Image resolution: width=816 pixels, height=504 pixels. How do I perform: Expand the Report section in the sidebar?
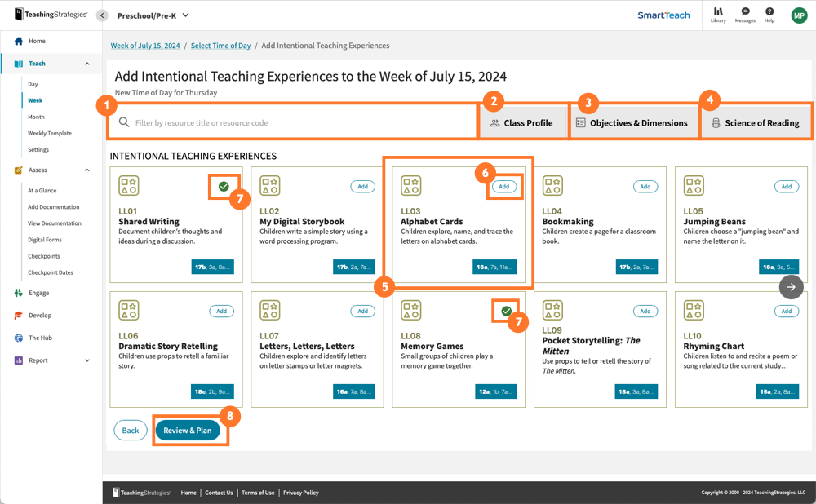(86, 360)
